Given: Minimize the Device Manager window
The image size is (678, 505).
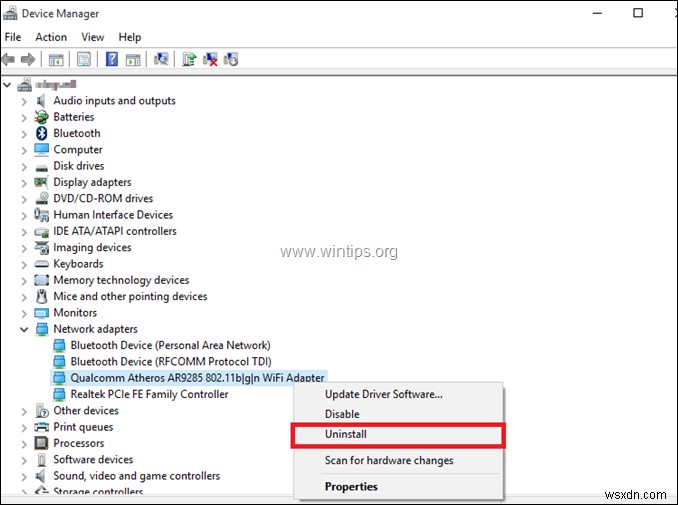Looking at the screenshot, I should coord(598,13).
